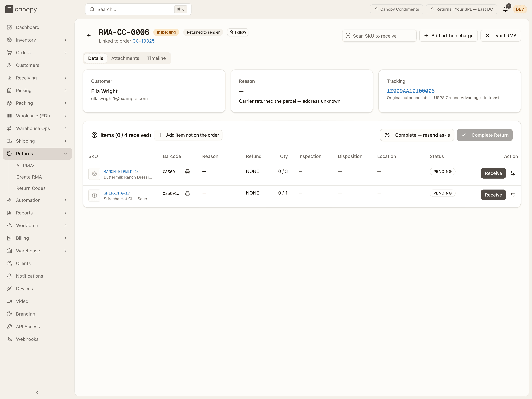Click Void RMA button

[501, 36]
